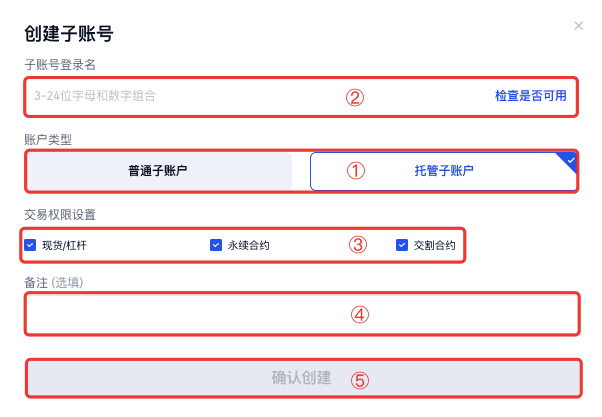
Task: Disable the 交割合约 permission checkbox
Action: pyautogui.click(x=402, y=244)
